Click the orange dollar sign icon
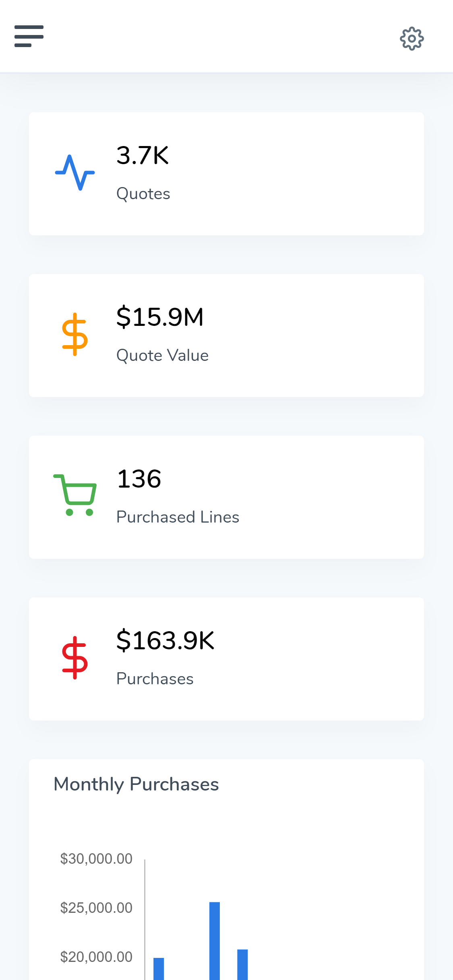This screenshot has height=980, width=453. coord(75,334)
